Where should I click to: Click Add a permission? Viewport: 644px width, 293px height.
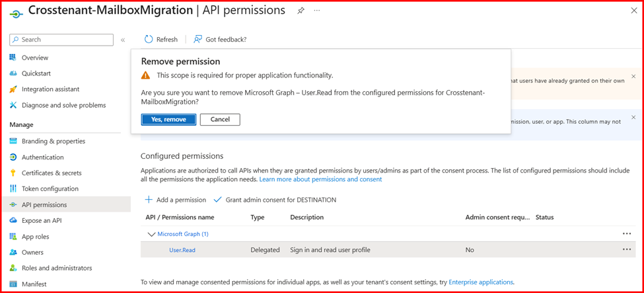[176, 200]
